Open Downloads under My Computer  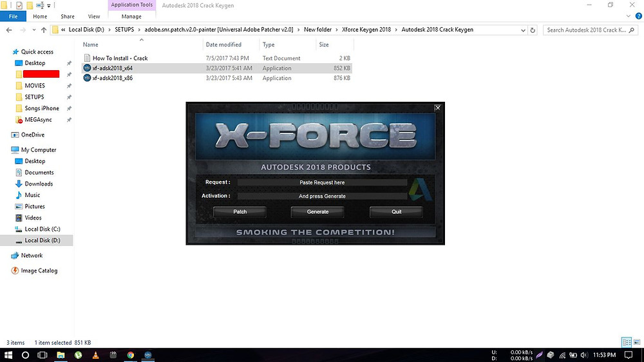pyautogui.click(x=39, y=184)
